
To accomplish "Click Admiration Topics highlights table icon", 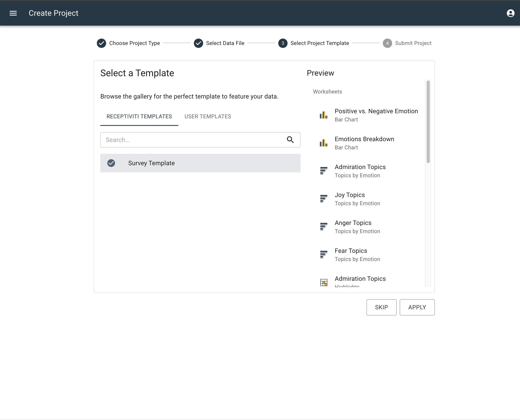I will [x=323, y=282].
